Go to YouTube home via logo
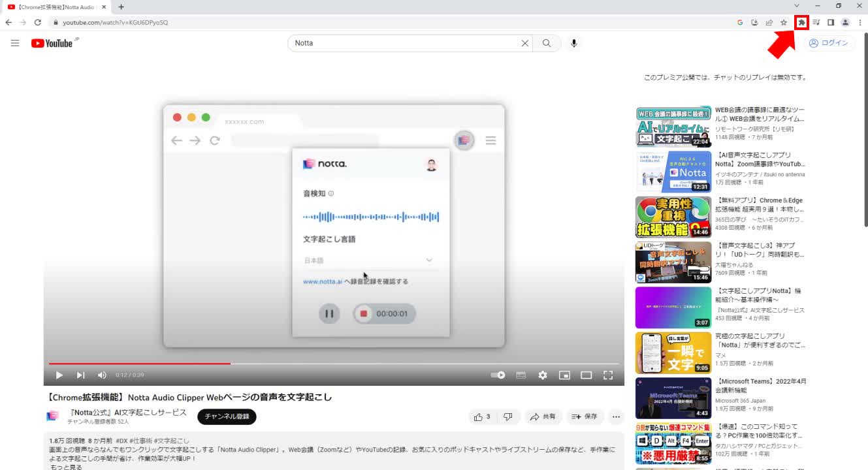This screenshot has height=470, width=868. 52,43
